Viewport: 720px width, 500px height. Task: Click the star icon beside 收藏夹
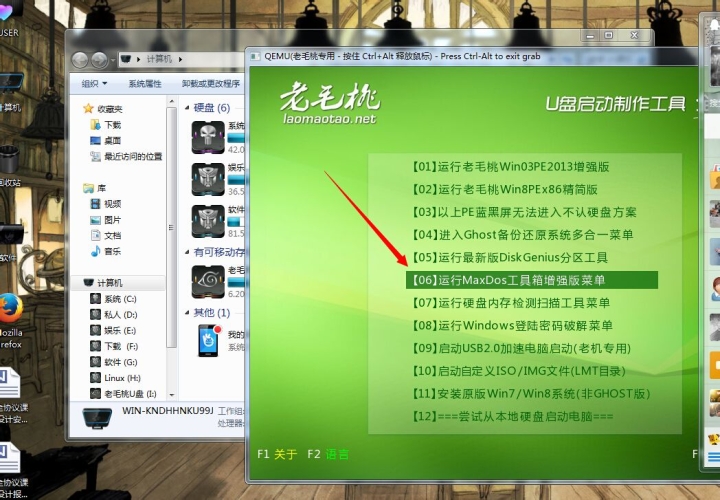pyautogui.click(x=88, y=109)
